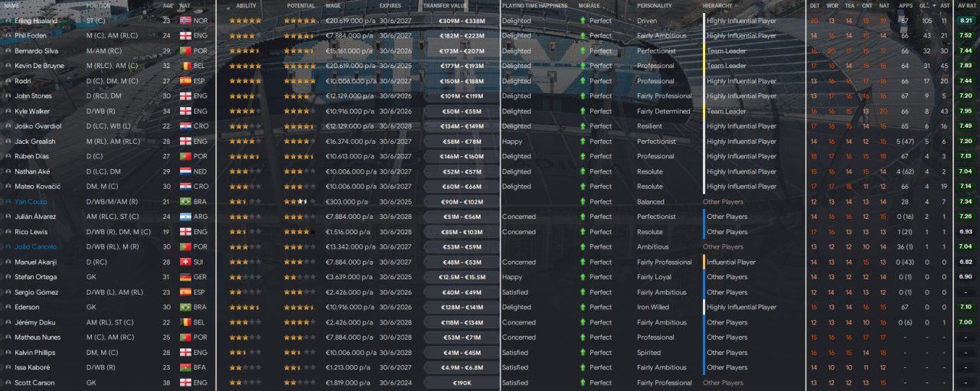
Task: Click the player icon beside Phil Foden
Action: 8,35
